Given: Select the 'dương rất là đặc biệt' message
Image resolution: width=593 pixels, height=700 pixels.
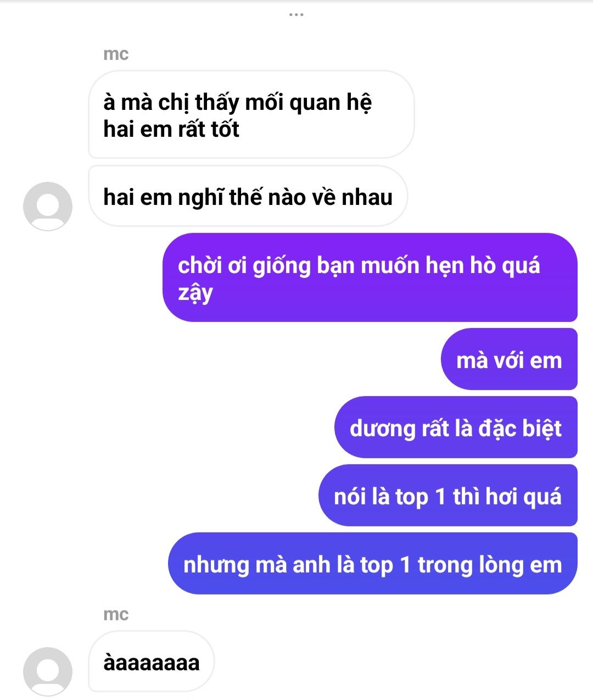Looking at the screenshot, I should [456, 427].
